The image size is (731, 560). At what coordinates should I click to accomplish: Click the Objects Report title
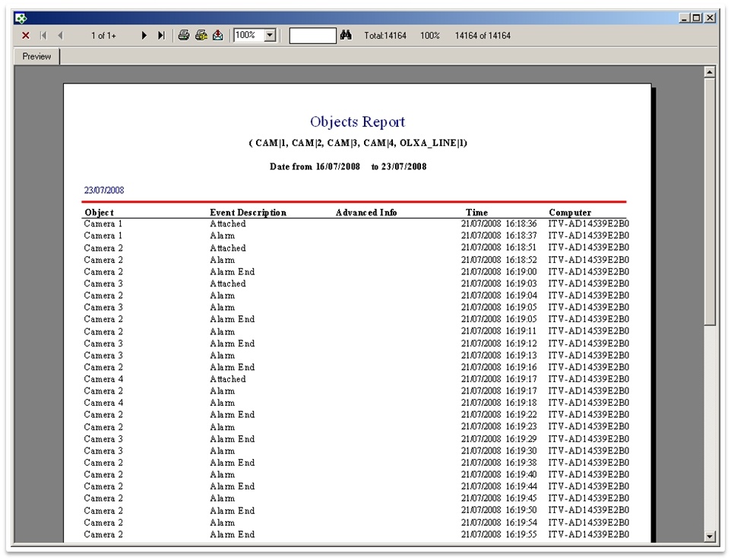pyautogui.click(x=357, y=122)
